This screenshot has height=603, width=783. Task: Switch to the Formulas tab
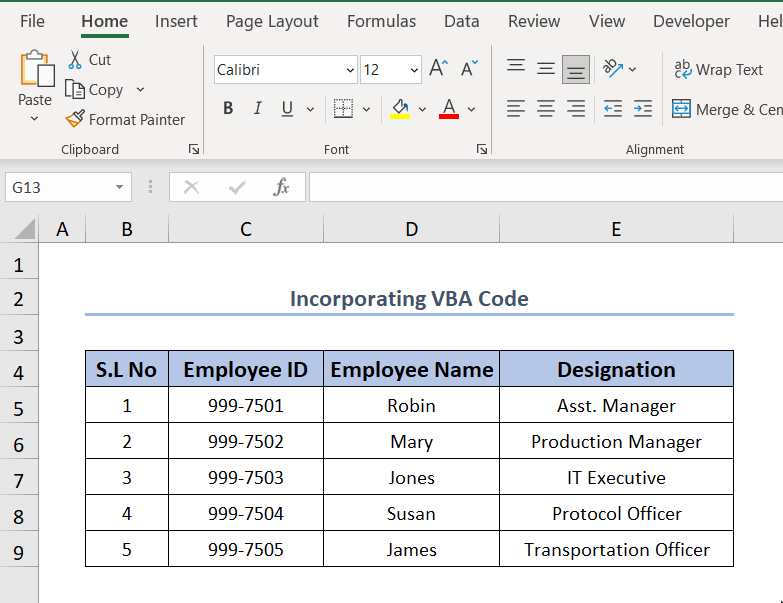click(x=382, y=21)
